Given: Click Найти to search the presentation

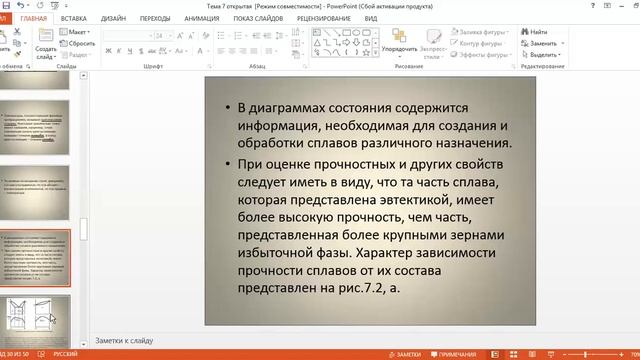Looking at the screenshot, I should click(534, 32).
